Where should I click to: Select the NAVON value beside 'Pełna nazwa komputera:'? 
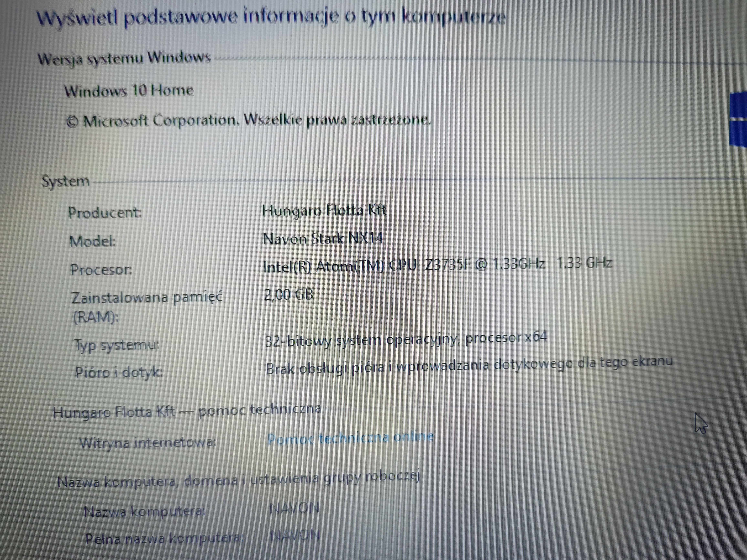pyautogui.click(x=295, y=535)
